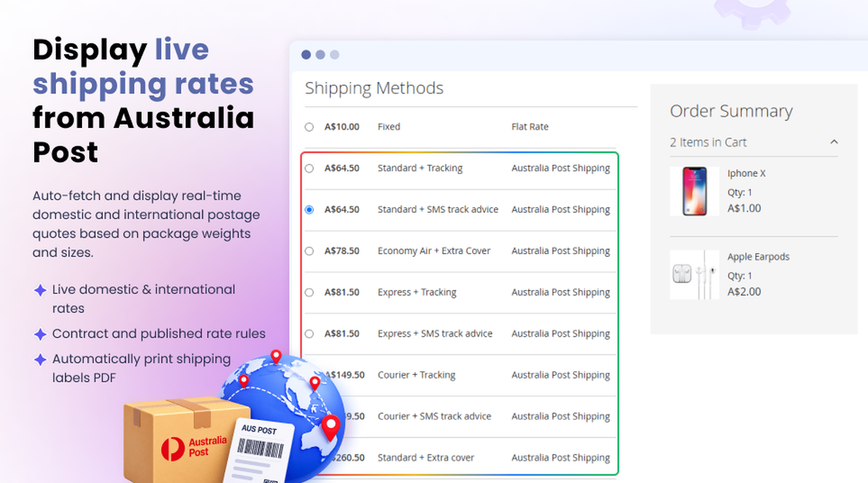Image resolution: width=868 pixels, height=483 pixels.
Task: Click the Fixed method name
Action: pos(389,127)
